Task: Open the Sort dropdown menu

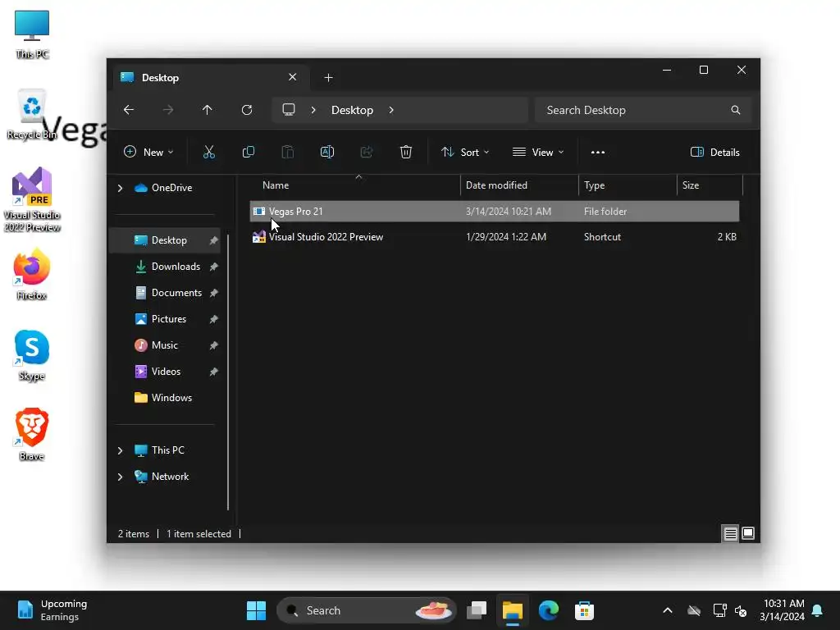Action: pyautogui.click(x=464, y=152)
